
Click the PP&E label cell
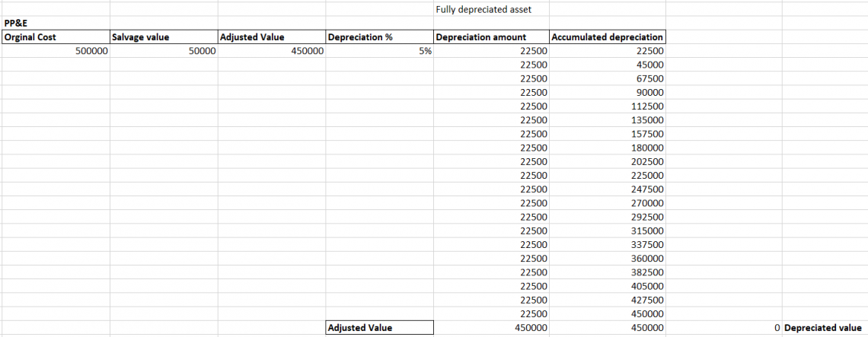tap(15, 24)
